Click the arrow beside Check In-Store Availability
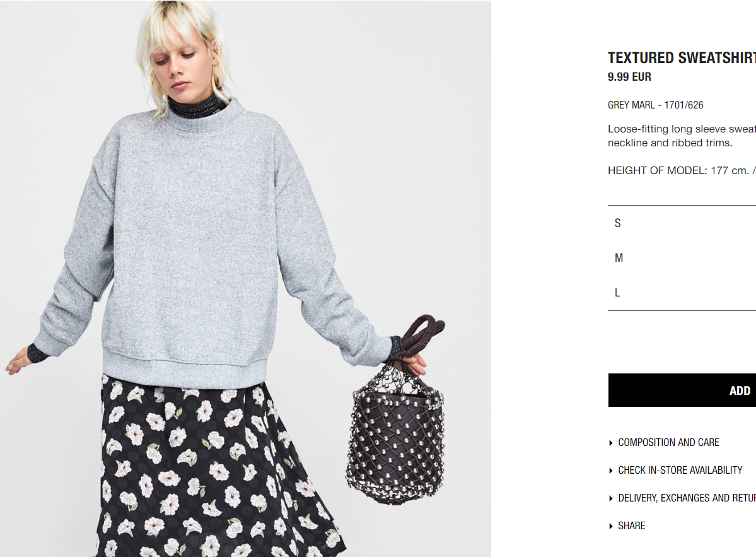 coord(611,471)
